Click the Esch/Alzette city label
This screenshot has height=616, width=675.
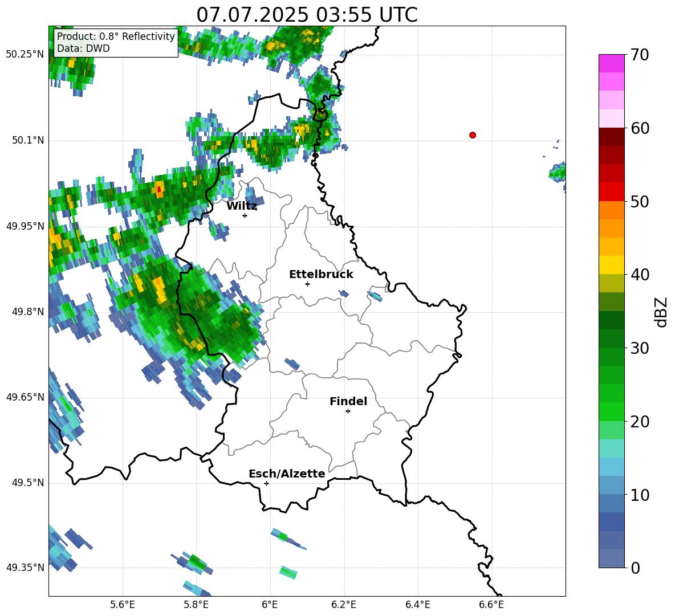pos(287,474)
